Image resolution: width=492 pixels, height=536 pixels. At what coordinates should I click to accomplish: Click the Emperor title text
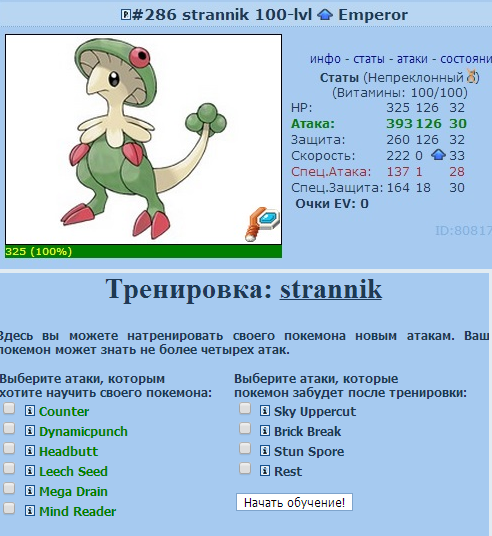point(373,15)
